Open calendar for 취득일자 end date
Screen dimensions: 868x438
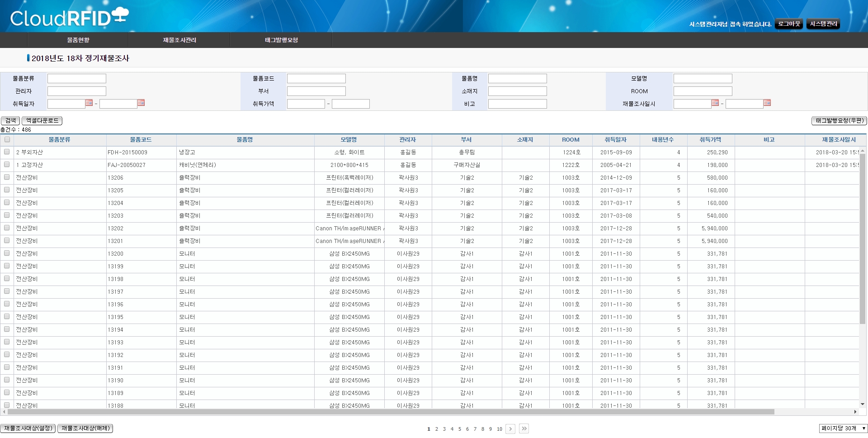point(141,103)
